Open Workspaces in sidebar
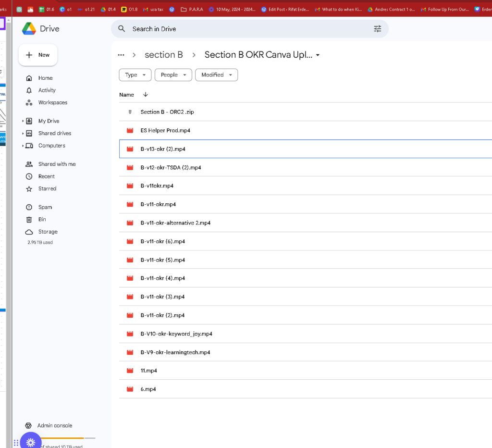The image size is (492, 448). coord(53,102)
